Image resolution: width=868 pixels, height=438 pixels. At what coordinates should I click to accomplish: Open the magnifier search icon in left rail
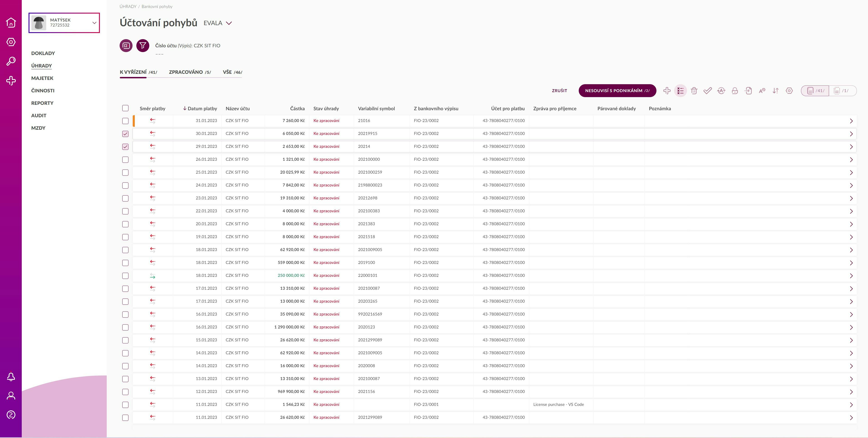11,61
